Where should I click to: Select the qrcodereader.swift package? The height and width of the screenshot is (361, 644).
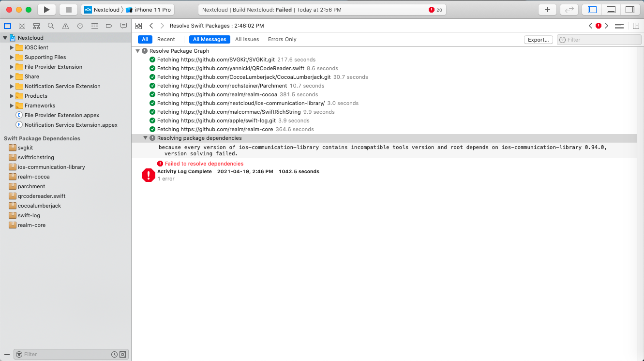[x=42, y=196]
